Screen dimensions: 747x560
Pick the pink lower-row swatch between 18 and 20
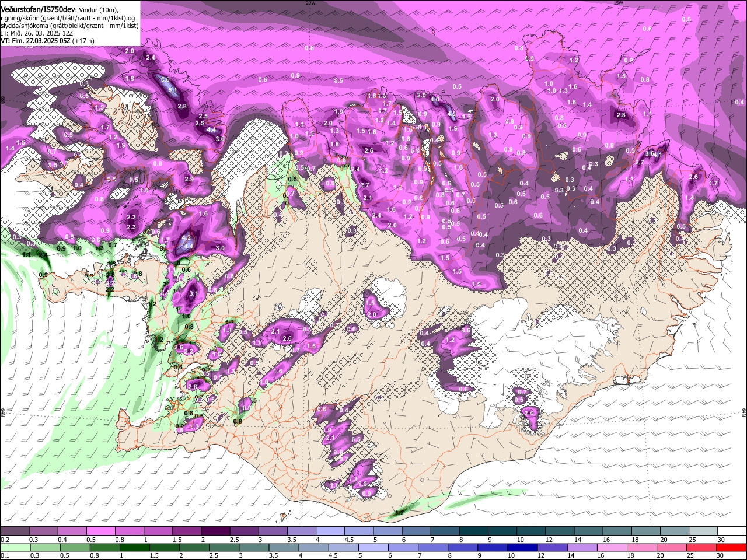point(642,547)
